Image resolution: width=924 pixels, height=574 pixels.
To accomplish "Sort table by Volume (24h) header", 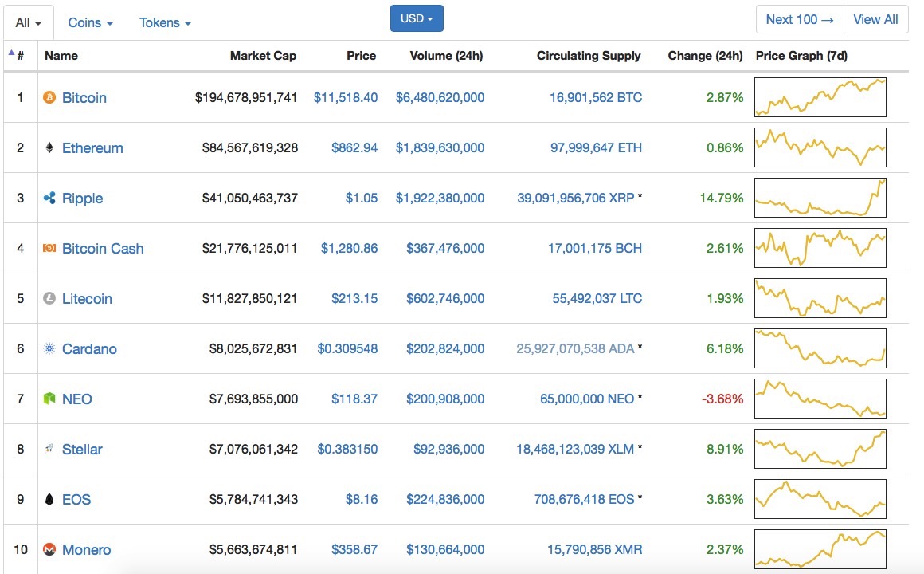I will click(446, 56).
